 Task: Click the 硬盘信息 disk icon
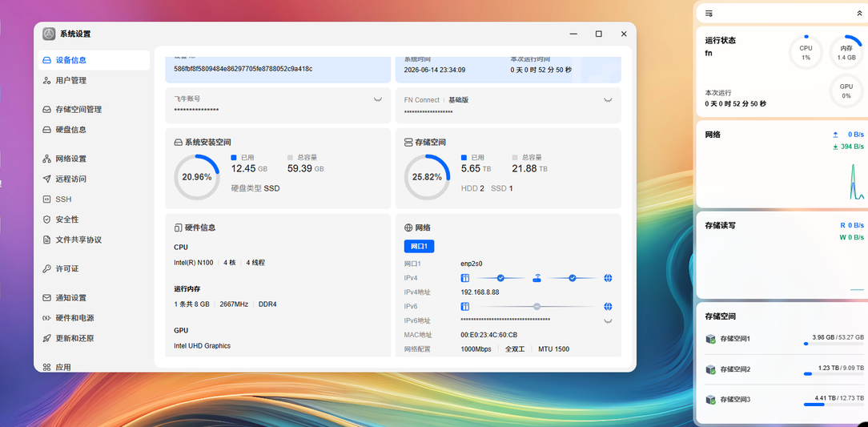47,130
